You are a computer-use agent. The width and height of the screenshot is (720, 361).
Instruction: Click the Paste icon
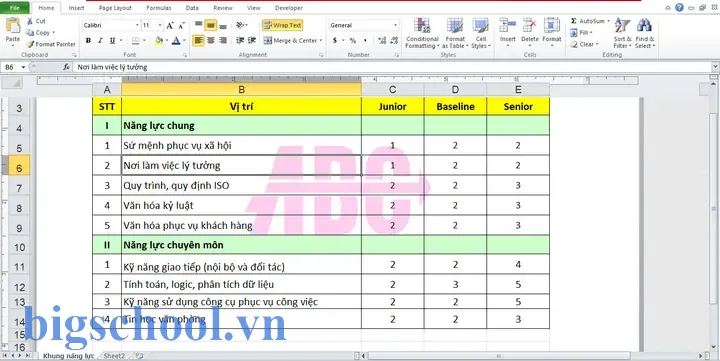pos(13,25)
